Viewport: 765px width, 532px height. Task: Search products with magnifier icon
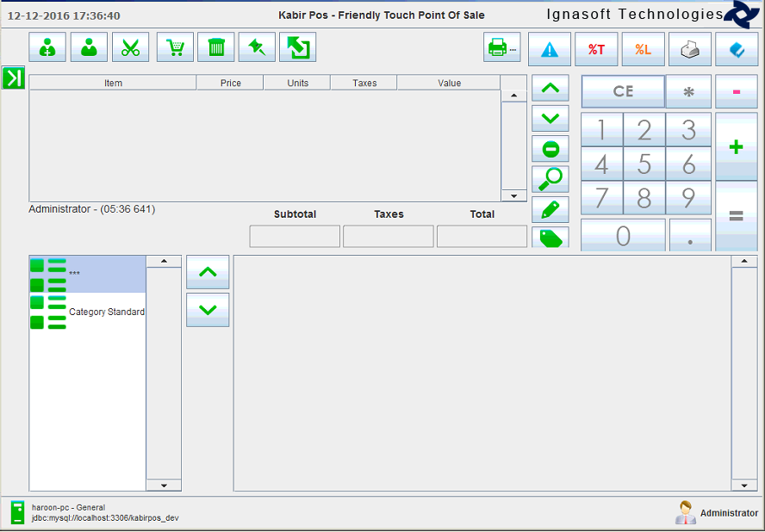point(550,179)
